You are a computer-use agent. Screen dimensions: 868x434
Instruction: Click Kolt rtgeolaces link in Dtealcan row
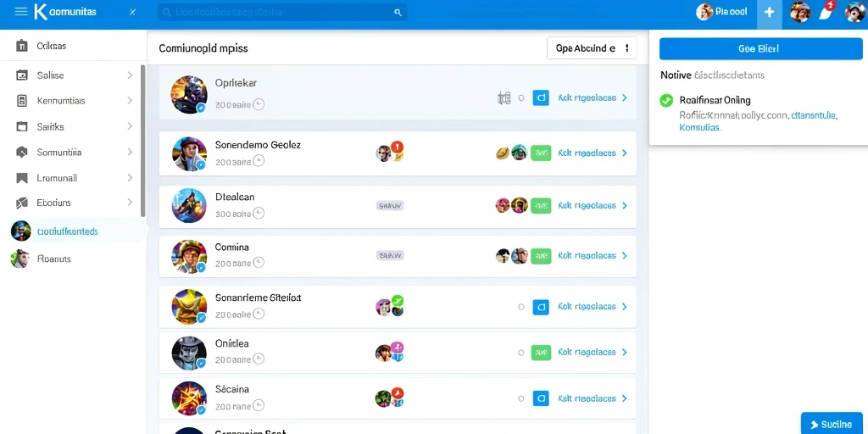587,205
